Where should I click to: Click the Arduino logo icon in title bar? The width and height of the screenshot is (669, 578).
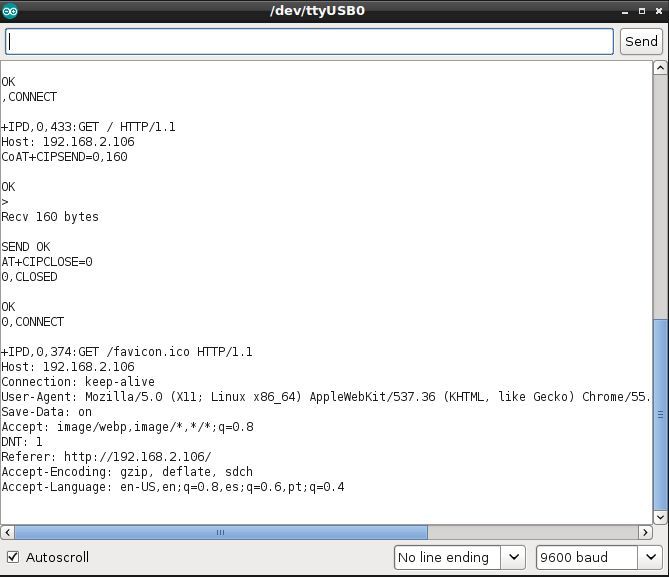[x=10, y=11]
